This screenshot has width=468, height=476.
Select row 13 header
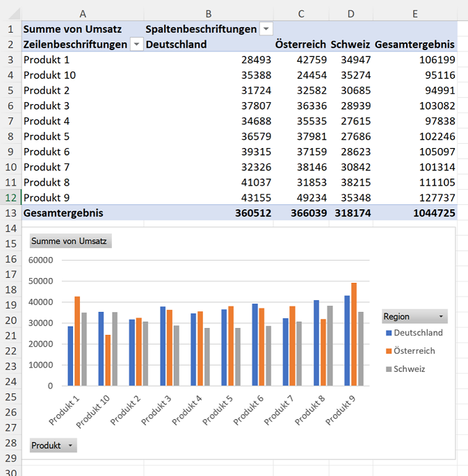click(10, 213)
